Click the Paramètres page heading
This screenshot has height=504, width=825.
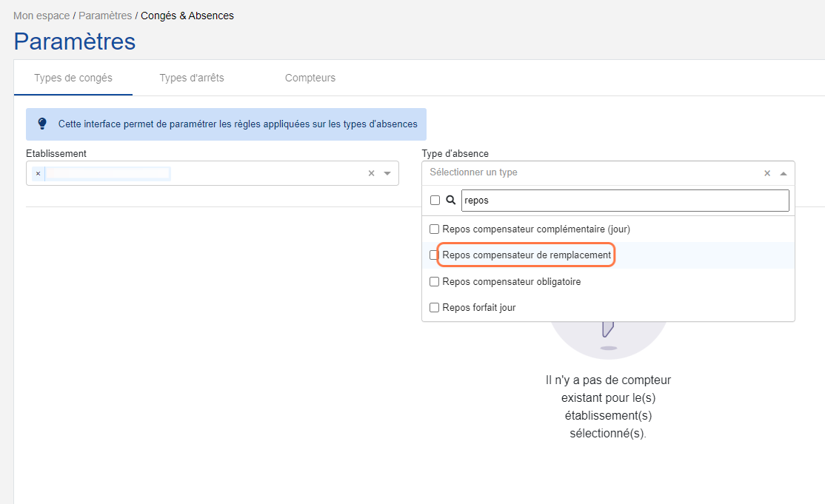click(75, 41)
